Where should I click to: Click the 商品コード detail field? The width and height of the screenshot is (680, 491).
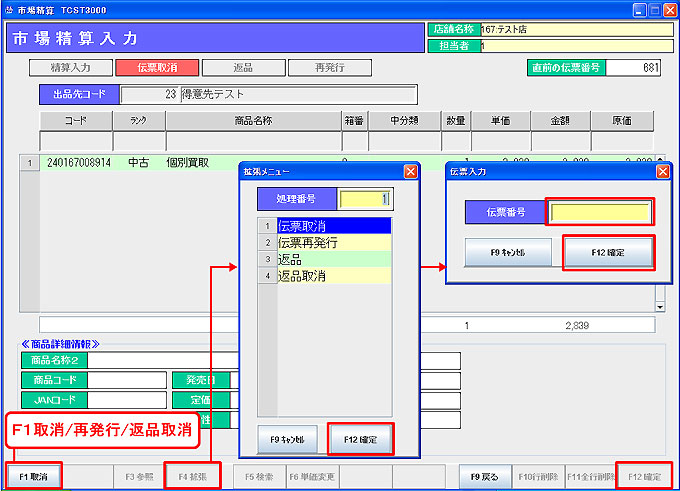point(127,380)
